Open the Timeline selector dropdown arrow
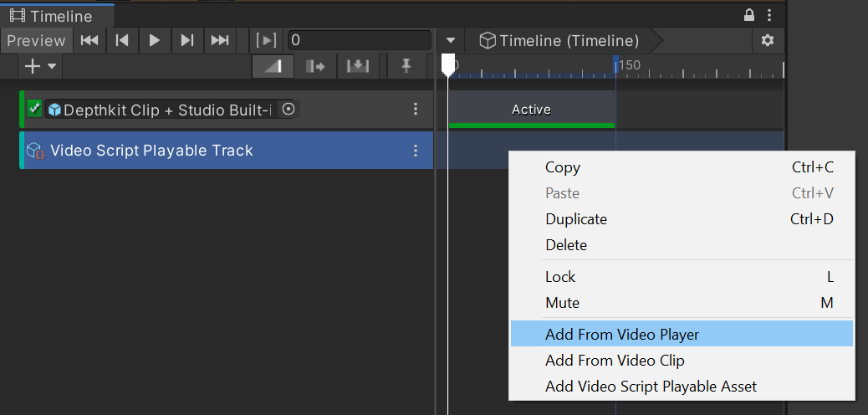 tap(451, 40)
